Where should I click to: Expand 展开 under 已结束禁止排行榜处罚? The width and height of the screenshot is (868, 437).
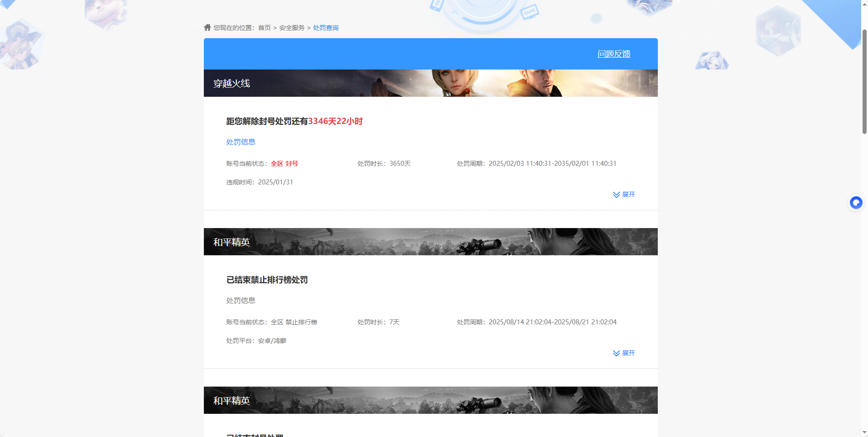point(628,353)
